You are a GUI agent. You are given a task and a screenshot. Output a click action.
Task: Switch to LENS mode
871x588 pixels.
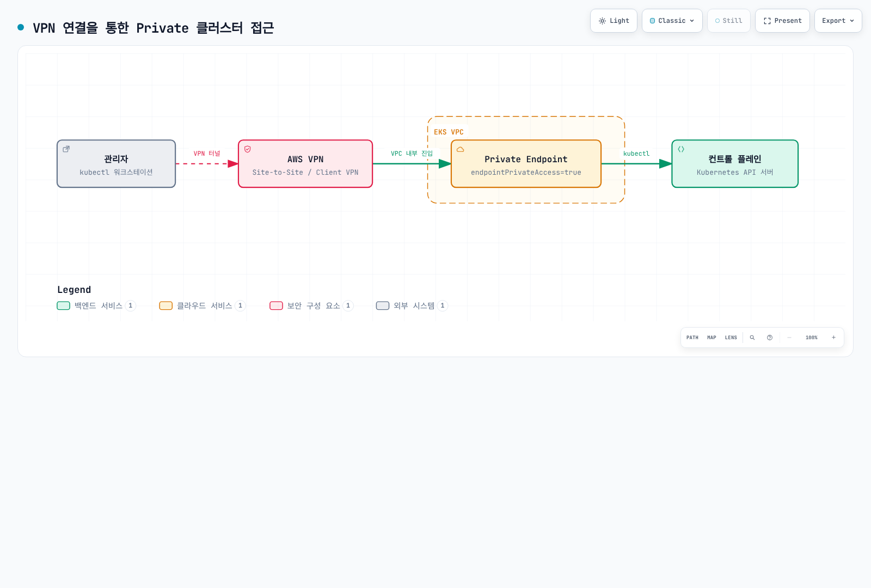(x=731, y=338)
